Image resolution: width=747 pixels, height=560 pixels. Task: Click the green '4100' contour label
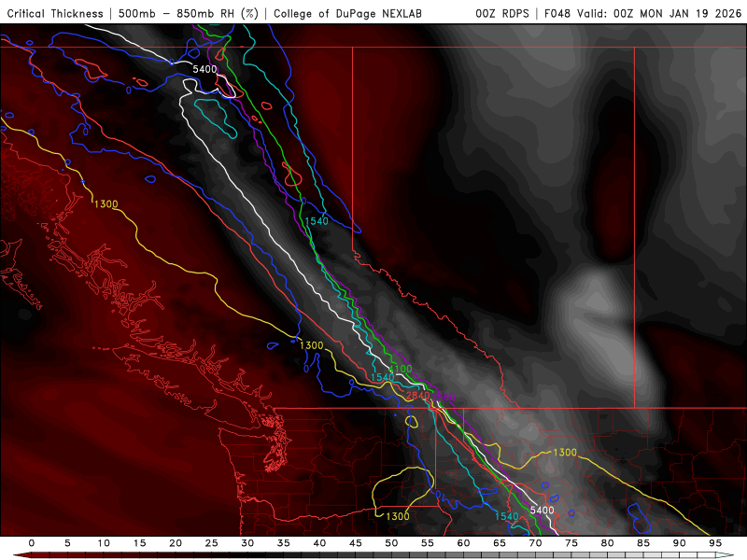pos(401,369)
